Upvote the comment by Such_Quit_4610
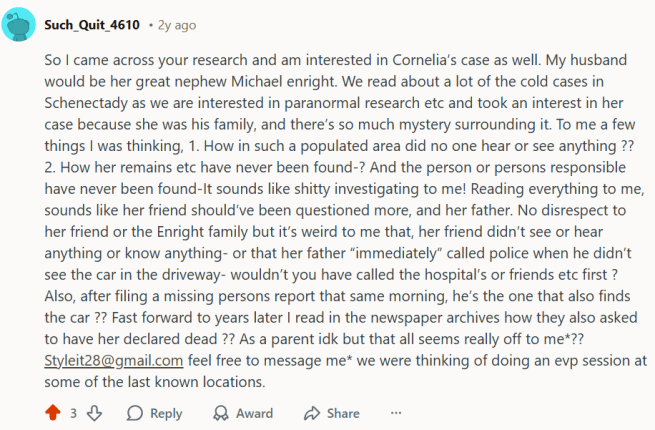 click(x=53, y=412)
